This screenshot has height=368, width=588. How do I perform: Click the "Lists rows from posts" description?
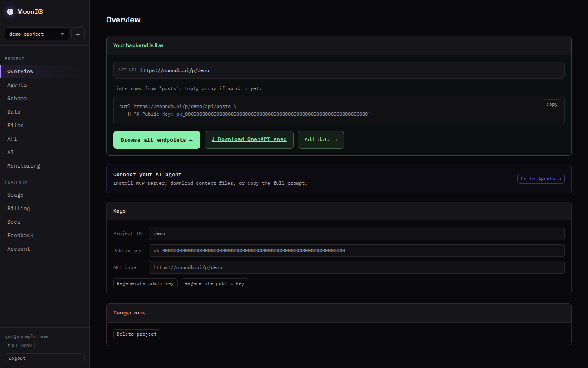(x=187, y=88)
